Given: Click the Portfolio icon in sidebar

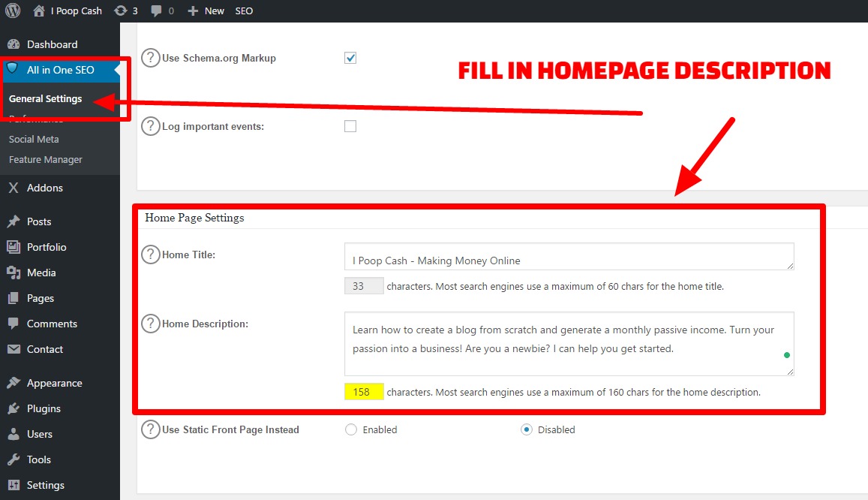Looking at the screenshot, I should [14, 247].
